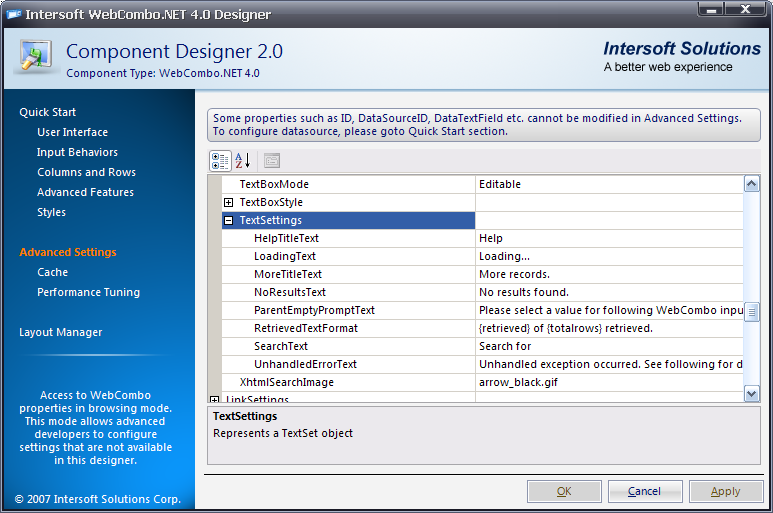Open the Quick Start section
The width and height of the screenshot is (773, 513).
click(47, 112)
